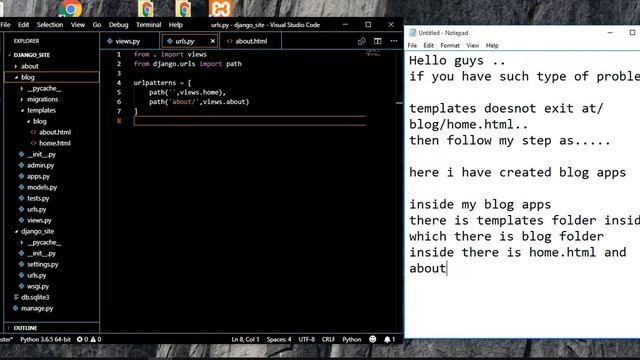Click the open changes icon in editor toolbar
Image resolution: width=640 pixels, height=360 pixels.
362,41
